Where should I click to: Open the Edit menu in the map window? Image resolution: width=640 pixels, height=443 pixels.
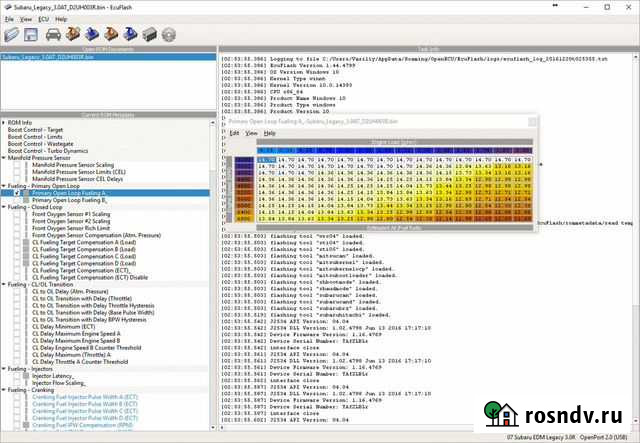pyautogui.click(x=234, y=132)
